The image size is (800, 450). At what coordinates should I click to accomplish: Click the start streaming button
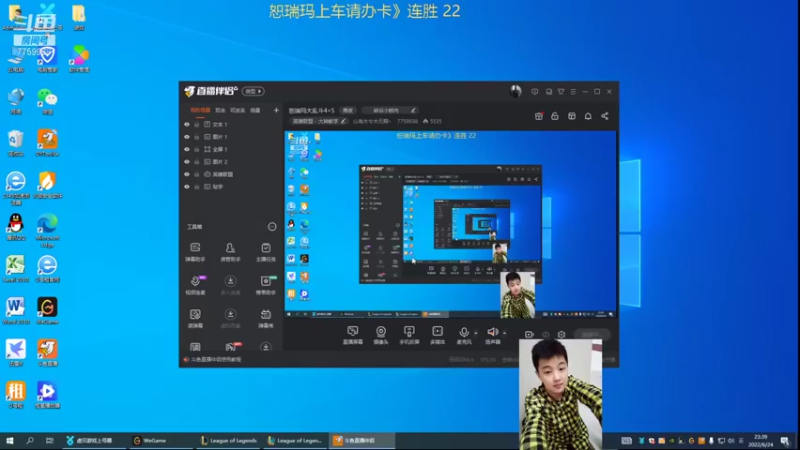[x=592, y=335]
